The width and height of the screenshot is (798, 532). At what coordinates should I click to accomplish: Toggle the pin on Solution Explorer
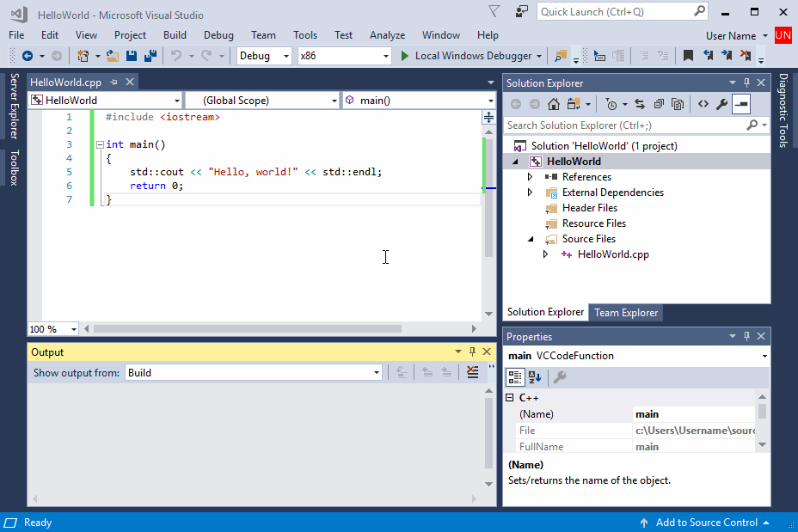tap(746, 83)
